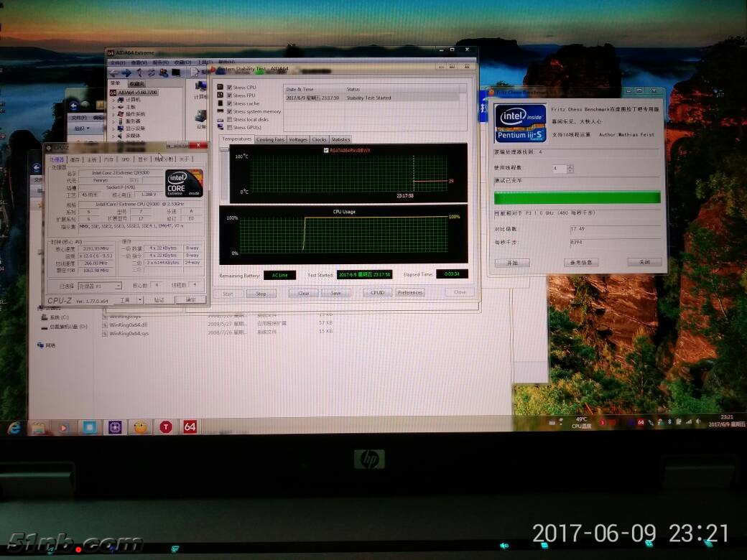Open yellow face taskbar icon

coord(140,427)
